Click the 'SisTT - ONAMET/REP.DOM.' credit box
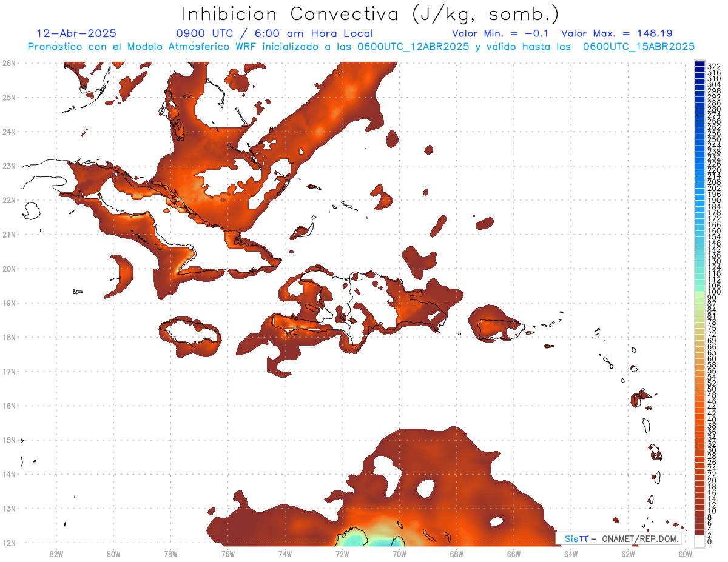Image resolution: width=728 pixels, height=562 pixels. click(x=618, y=538)
